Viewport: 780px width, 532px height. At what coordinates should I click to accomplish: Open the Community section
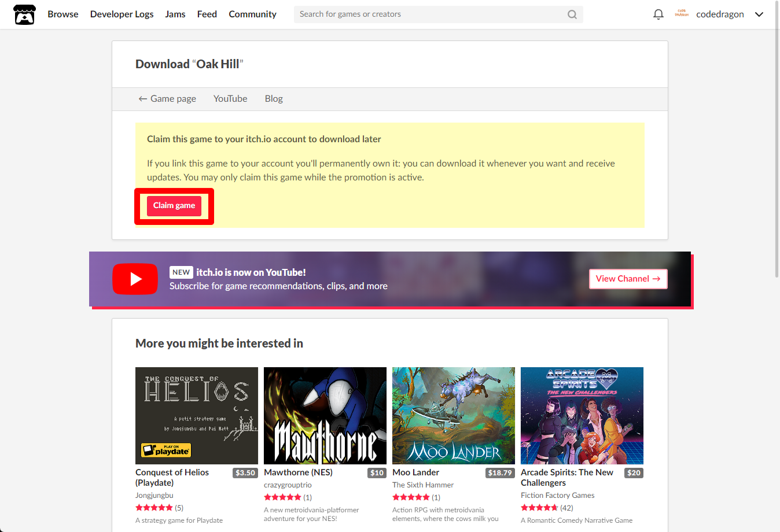(252, 14)
